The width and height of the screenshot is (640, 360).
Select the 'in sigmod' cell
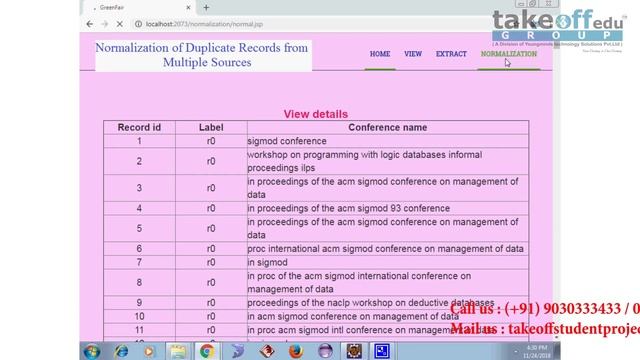(x=388, y=262)
